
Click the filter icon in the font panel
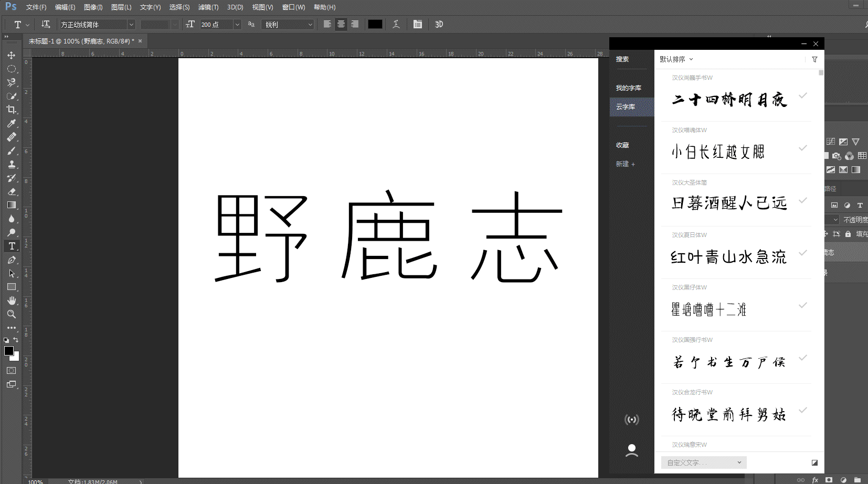coord(814,59)
